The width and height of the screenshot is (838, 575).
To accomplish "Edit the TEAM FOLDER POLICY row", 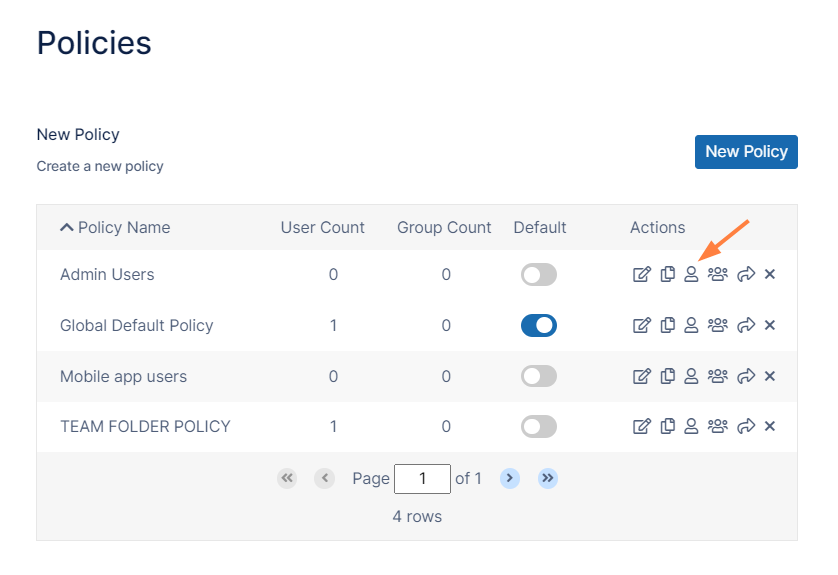I will [641, 426].
